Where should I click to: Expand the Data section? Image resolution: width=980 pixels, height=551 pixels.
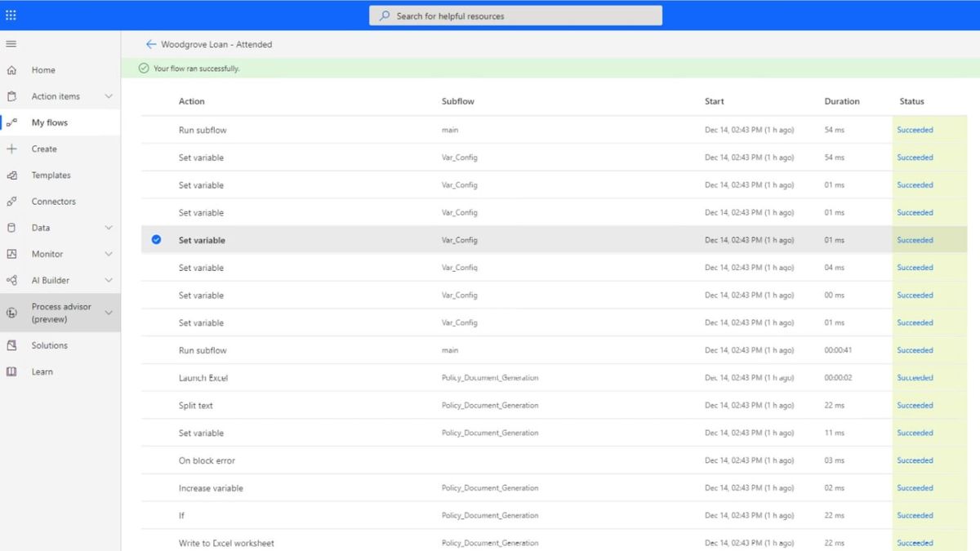[x=106, y=227]
